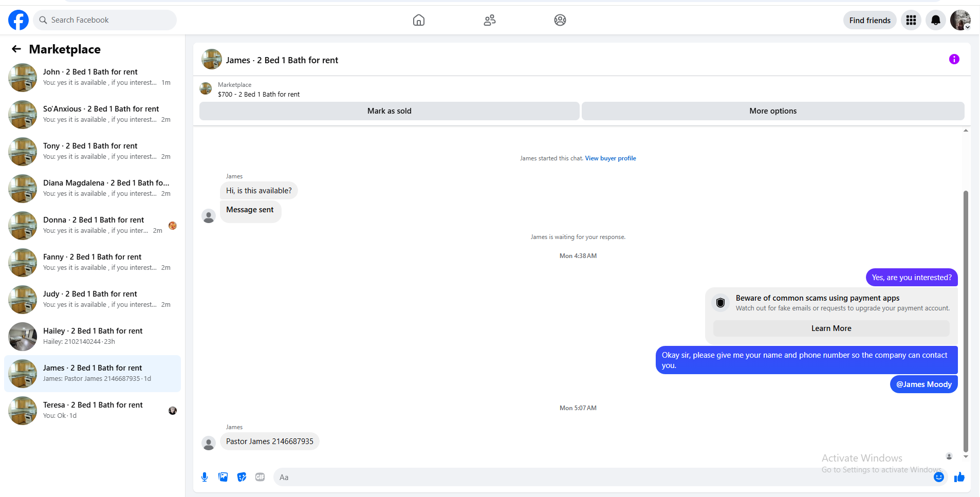Click James's avatar beside Pastor James message
Screen dimensions: 980x497
pyautogui.click(x=209, y=443)
